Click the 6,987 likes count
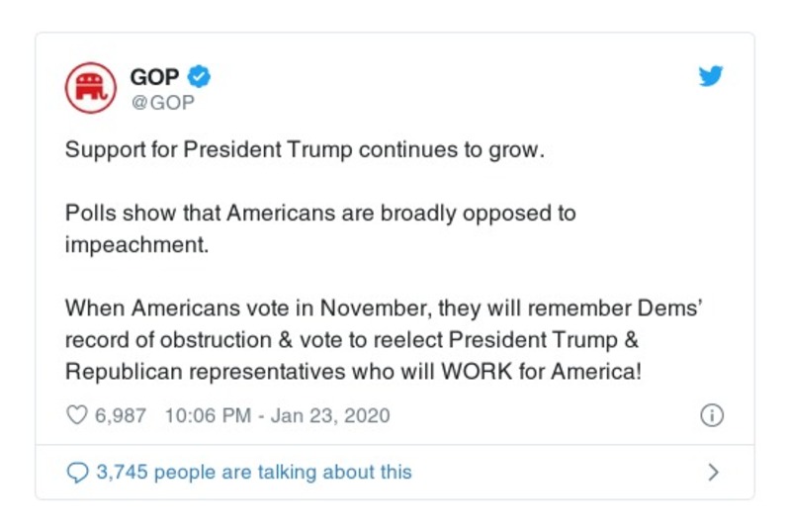Image resolution: width=790 pixels, height=532 pixels. click(x=121, y=415)
